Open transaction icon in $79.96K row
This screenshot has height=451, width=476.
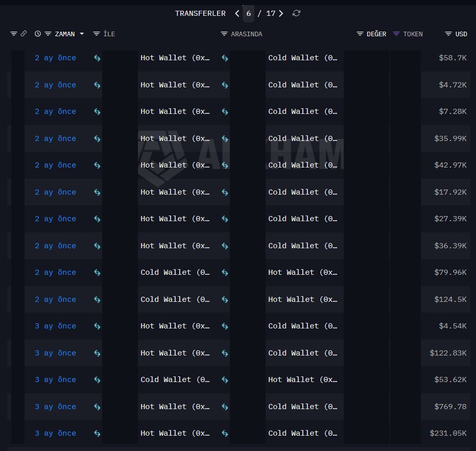(97, 273)
